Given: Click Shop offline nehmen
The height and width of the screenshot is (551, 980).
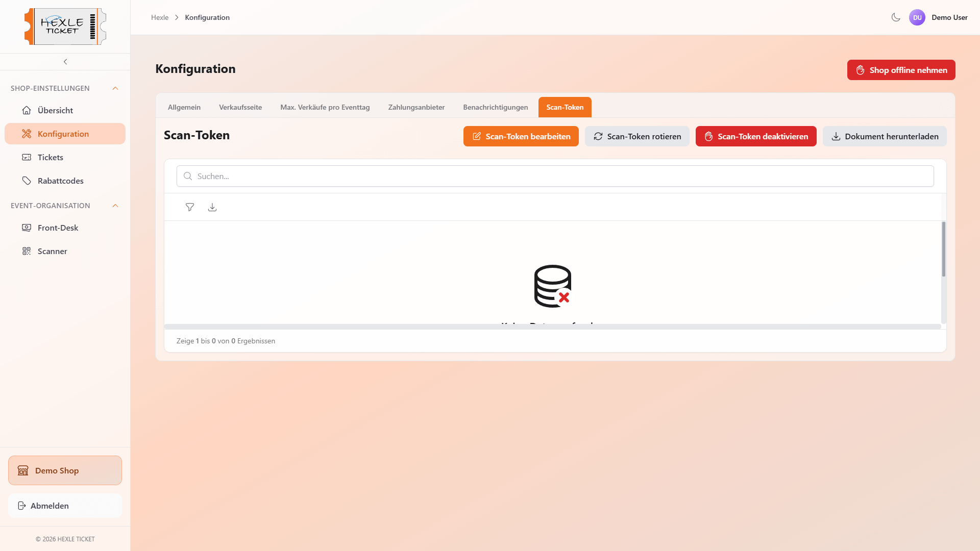Looking at the screenshot, I should coord(901,70).
